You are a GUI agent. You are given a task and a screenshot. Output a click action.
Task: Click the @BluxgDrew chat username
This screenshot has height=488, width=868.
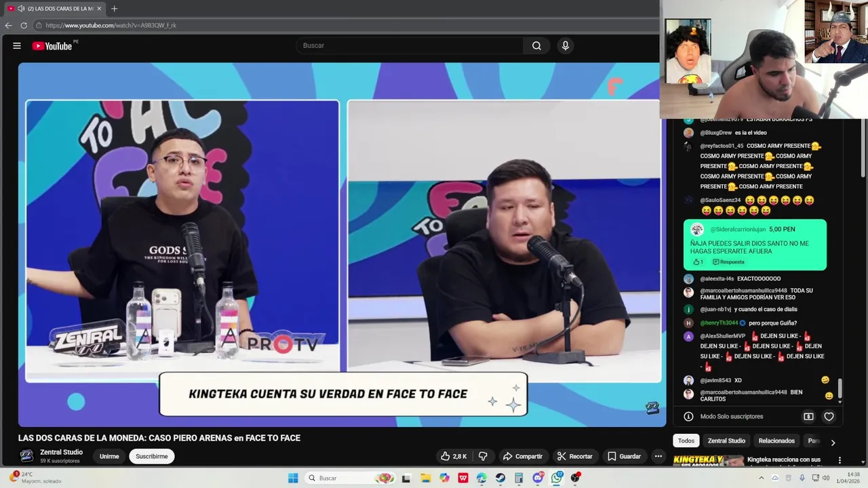716,133
